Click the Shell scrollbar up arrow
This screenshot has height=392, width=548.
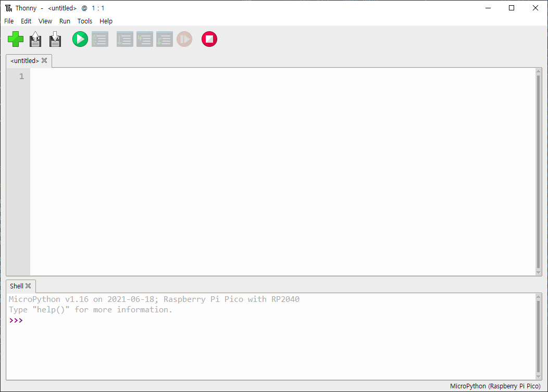[538, 297]
